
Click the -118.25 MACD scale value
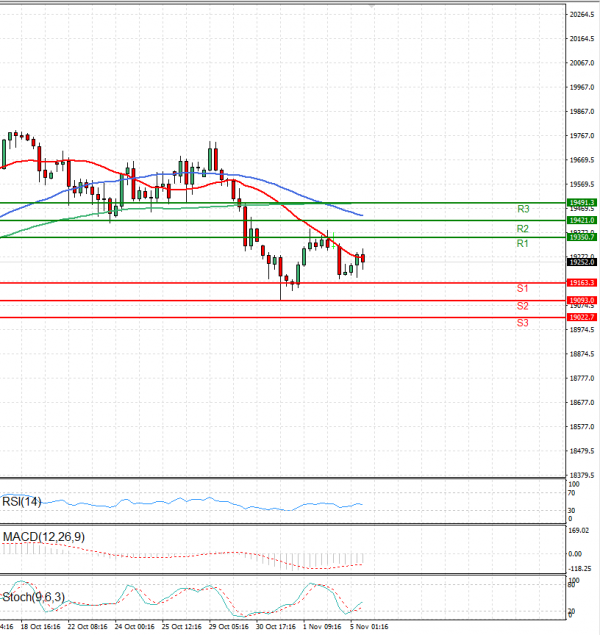(x=580, y=569)
